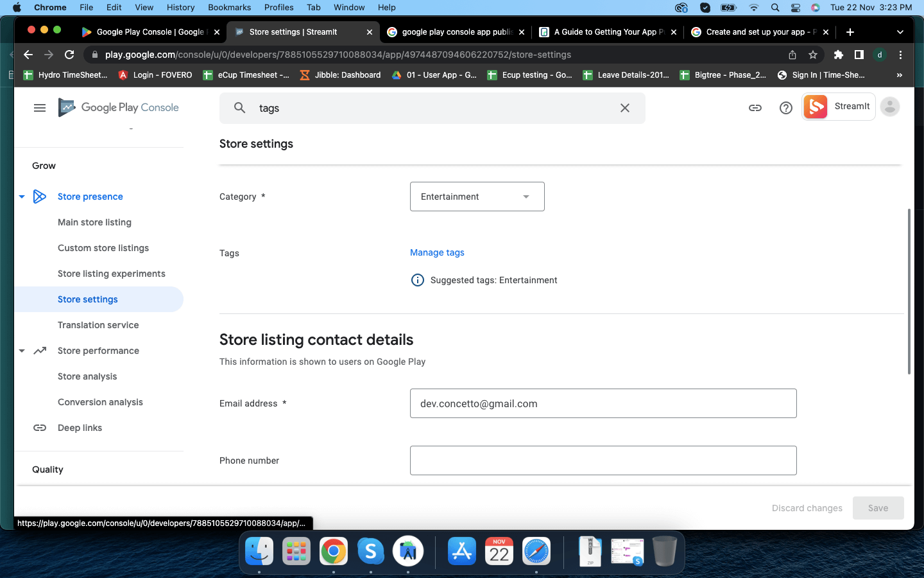The height and width of the screenshot is (578, 924).
Task: Click the Manage tags link
Action: coord(437,252)
